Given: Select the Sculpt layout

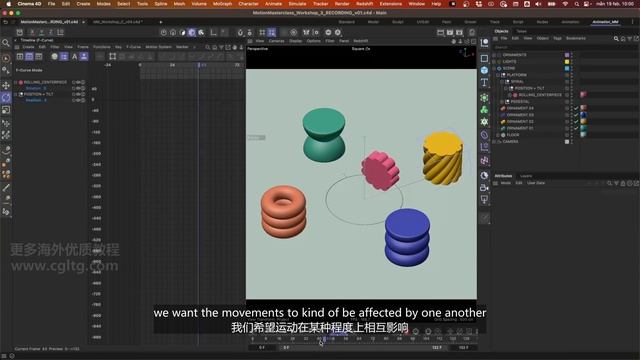Looking at the screenshot, I should click(x=398, y=22).
